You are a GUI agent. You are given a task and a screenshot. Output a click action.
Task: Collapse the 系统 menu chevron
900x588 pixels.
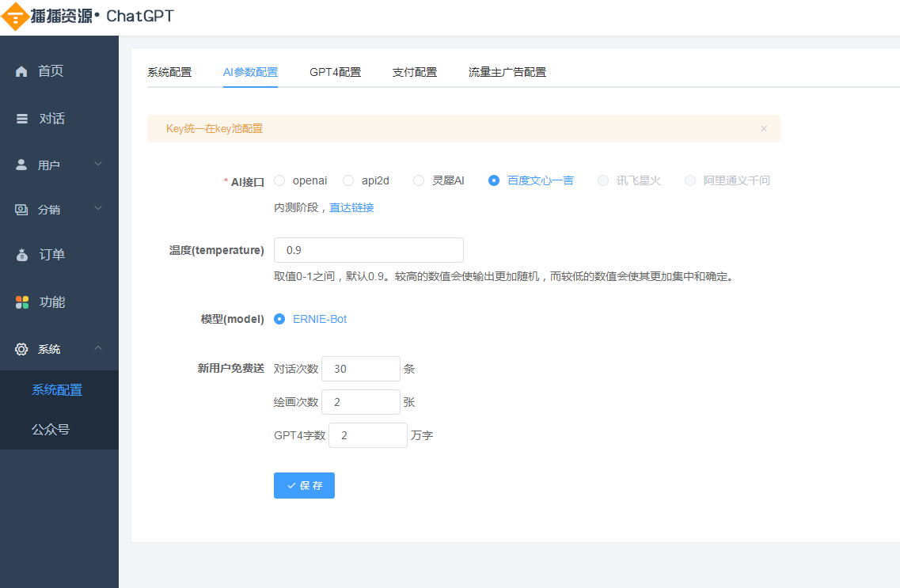98,347
